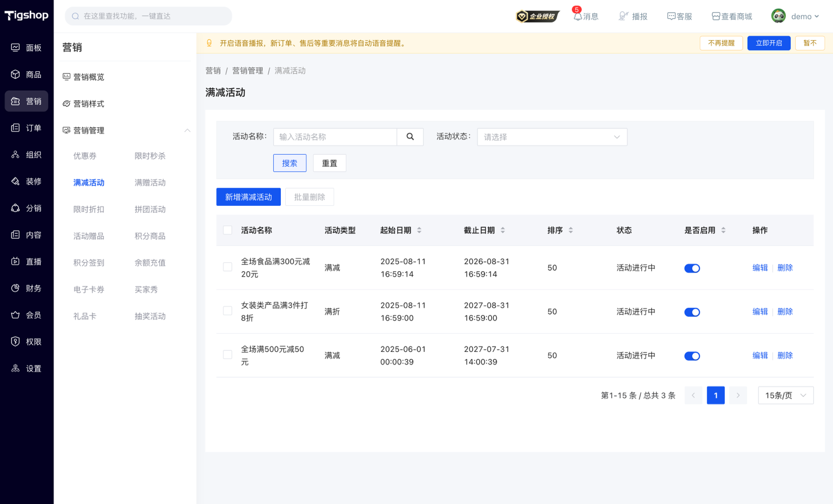Tick checkbox for 全场食品满300元减20元 row
The width and height of the screenshot is (833, 504).
click(227, 267)
